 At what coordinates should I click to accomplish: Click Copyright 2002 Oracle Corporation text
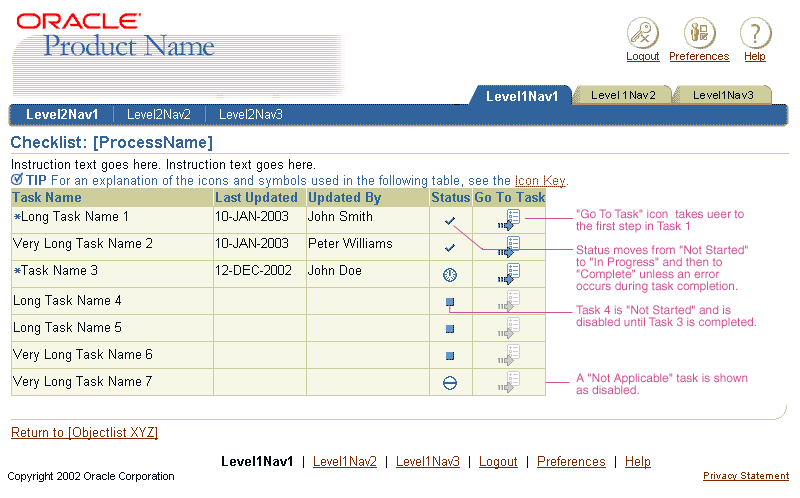pos(91,476)
